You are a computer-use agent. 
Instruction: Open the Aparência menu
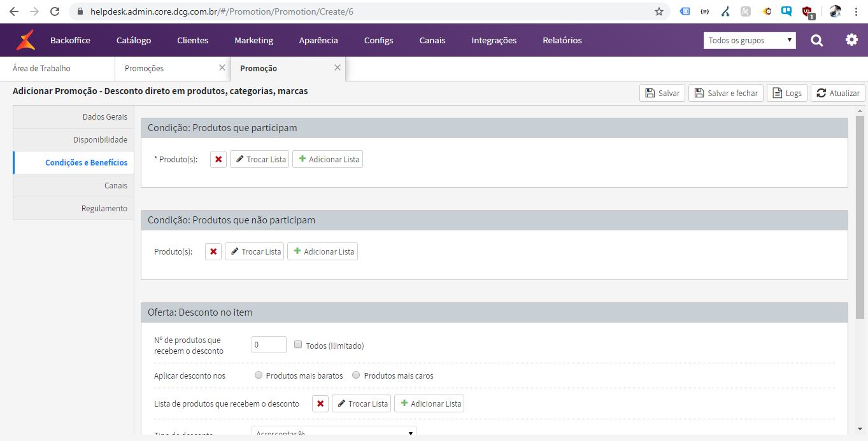pyautogui.click(x=318, y=40)
